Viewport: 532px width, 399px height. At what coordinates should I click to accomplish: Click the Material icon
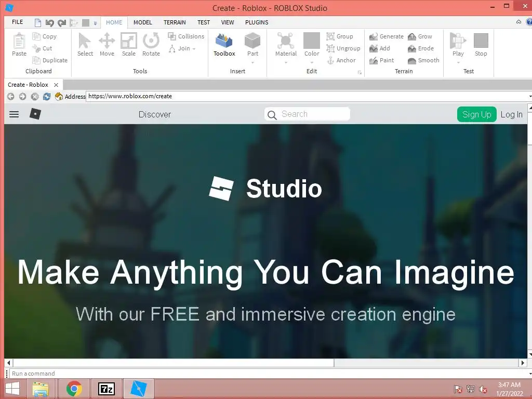286,41
